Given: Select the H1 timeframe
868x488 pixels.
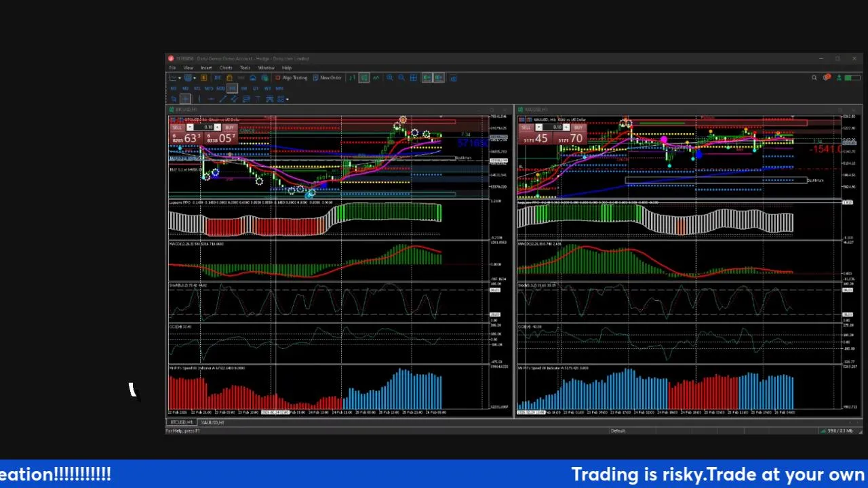Looking at the screenshot, I should (232, 88).
